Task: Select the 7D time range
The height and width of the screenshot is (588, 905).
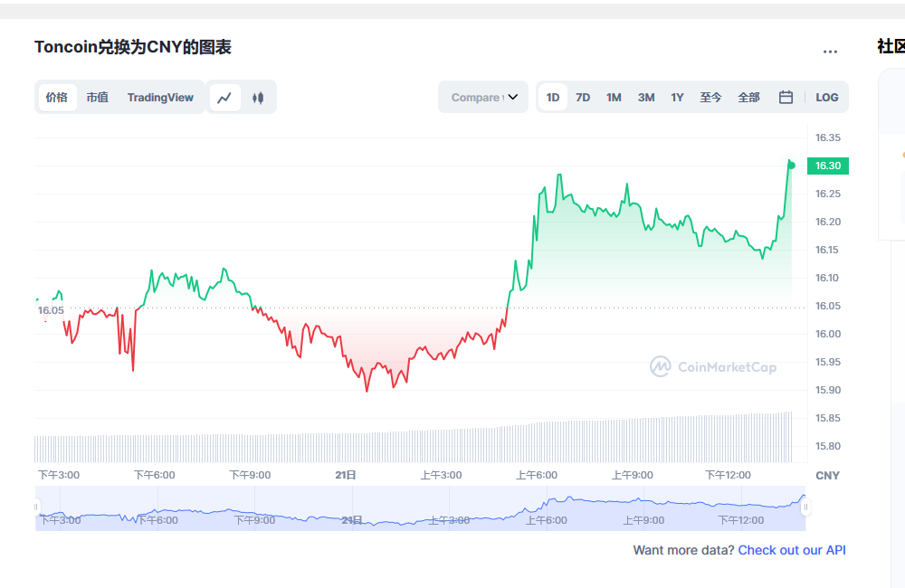Action: [583, 98]
